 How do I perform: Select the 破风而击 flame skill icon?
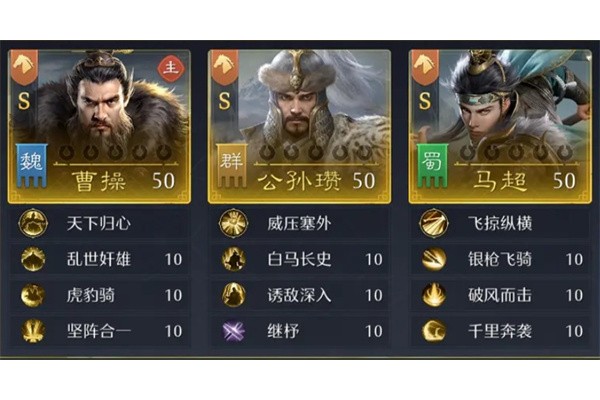coord(434,295)
